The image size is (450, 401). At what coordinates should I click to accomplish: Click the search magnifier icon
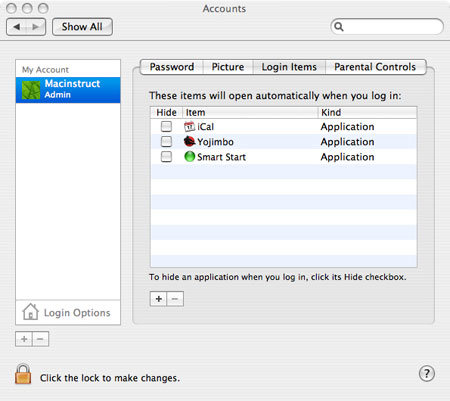coord(339,27)
